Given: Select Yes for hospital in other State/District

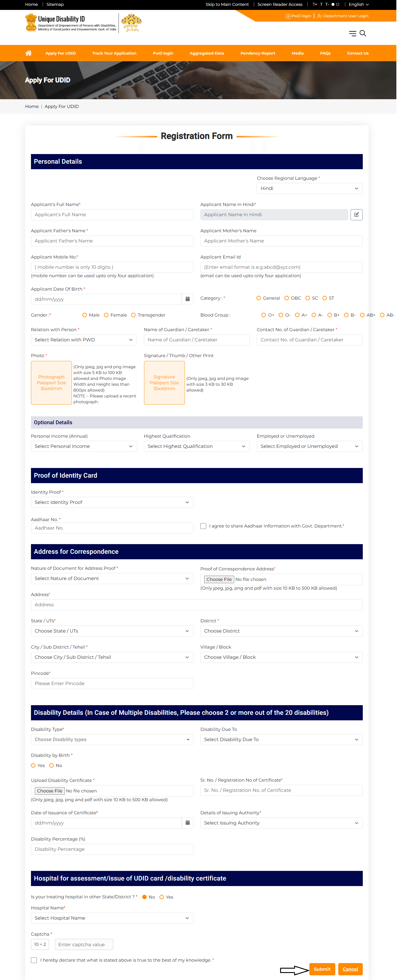Looking at the screenshot, I should point(162,897).
